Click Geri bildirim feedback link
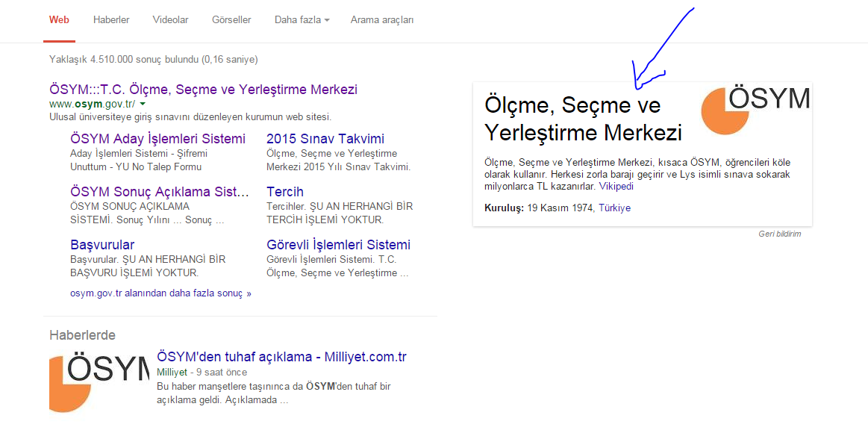Image resolution: width=868 pixels, height=436 pixels. [x=779, y=234]
